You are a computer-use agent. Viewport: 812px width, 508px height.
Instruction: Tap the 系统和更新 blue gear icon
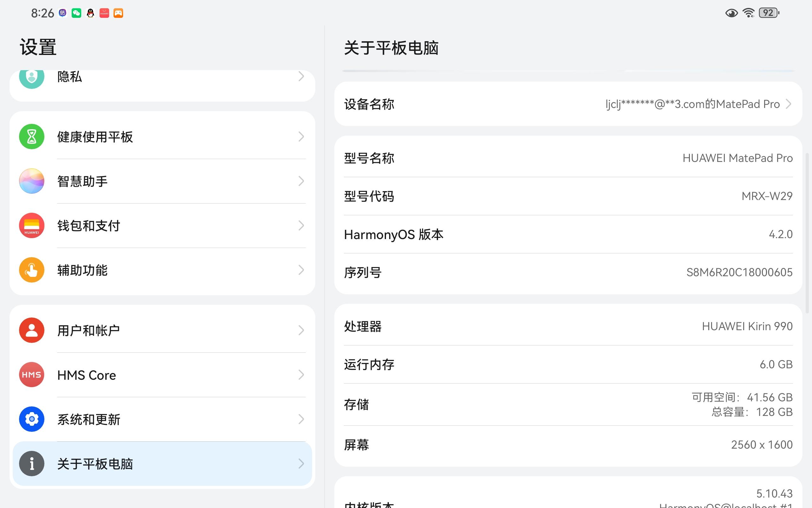[x=31, y=419]
